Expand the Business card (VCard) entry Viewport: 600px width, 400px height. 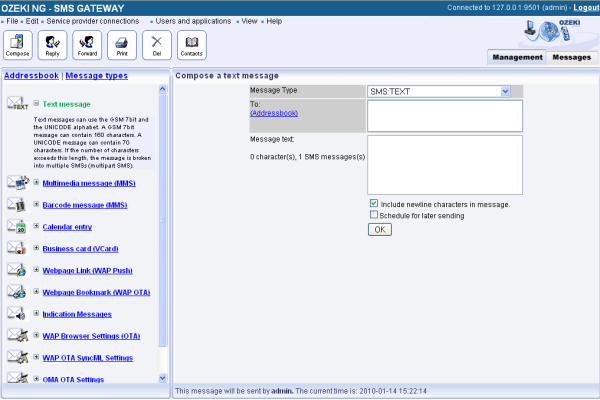coord(36,248)
